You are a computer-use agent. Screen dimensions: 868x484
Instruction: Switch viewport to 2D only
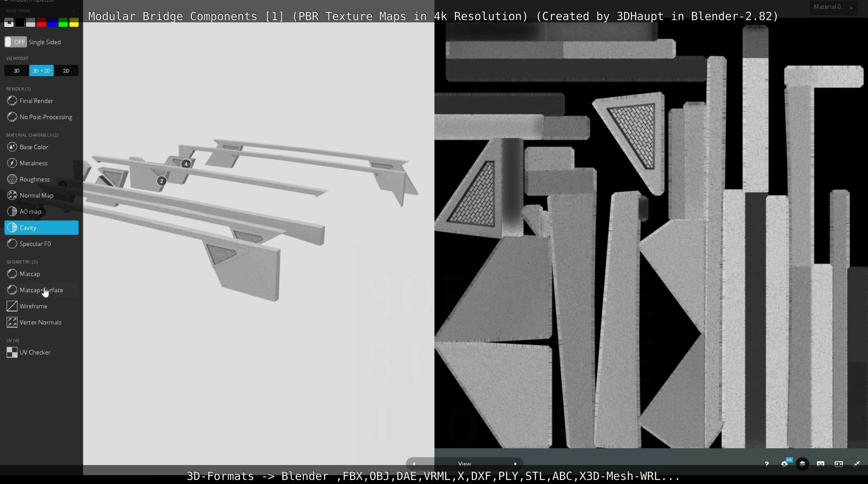[x=66, y=71]
